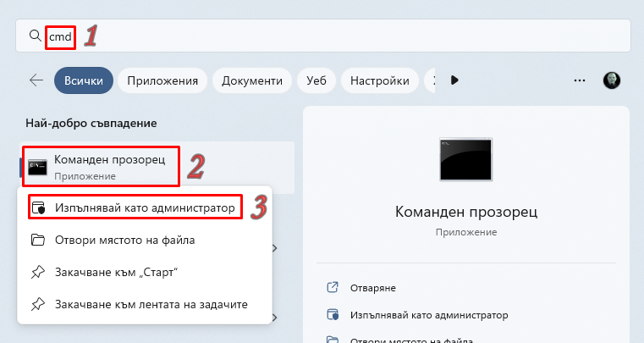This screenshot has width=644, height=343.
Task: Click the Отваряне open icon in preview pane
Action: coord(333,287)
